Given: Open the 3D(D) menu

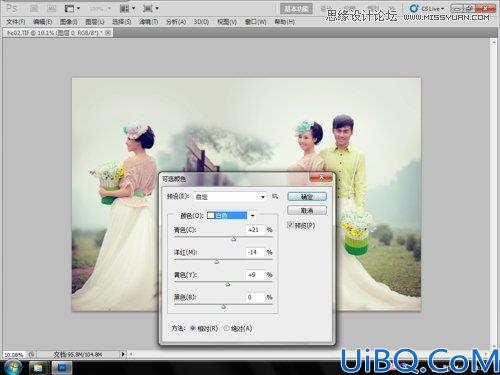Looking at the screenshot, I should (201, 22).
